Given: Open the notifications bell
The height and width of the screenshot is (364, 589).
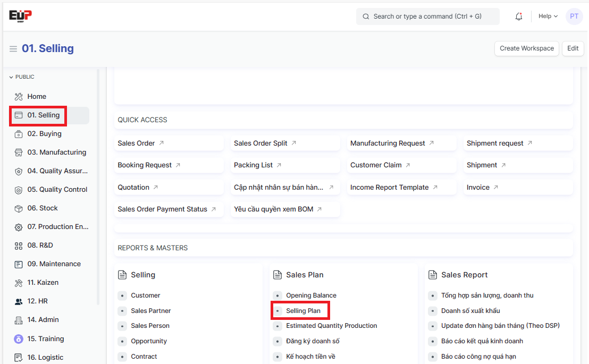Looking at the screenshot, I should 519,16.
